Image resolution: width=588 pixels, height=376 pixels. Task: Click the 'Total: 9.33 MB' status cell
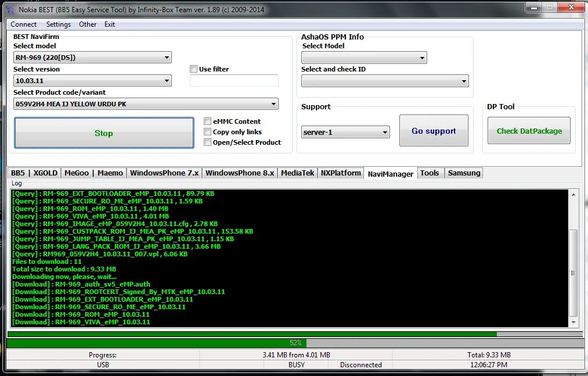(489, 355)
